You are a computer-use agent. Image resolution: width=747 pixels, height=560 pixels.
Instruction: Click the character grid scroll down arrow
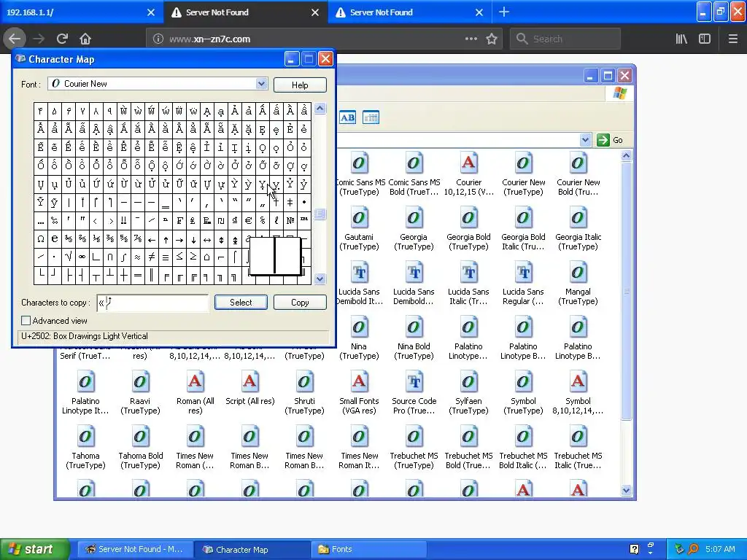pos(320,279)
